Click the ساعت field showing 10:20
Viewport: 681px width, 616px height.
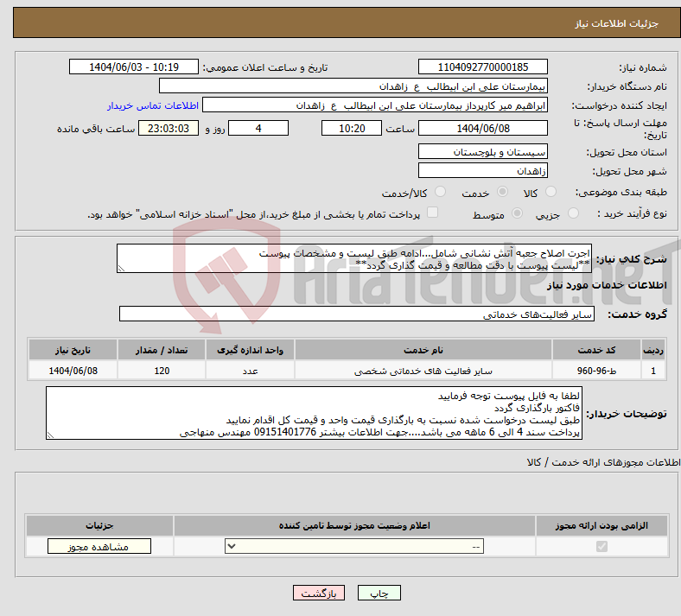(x=352, y=128)
